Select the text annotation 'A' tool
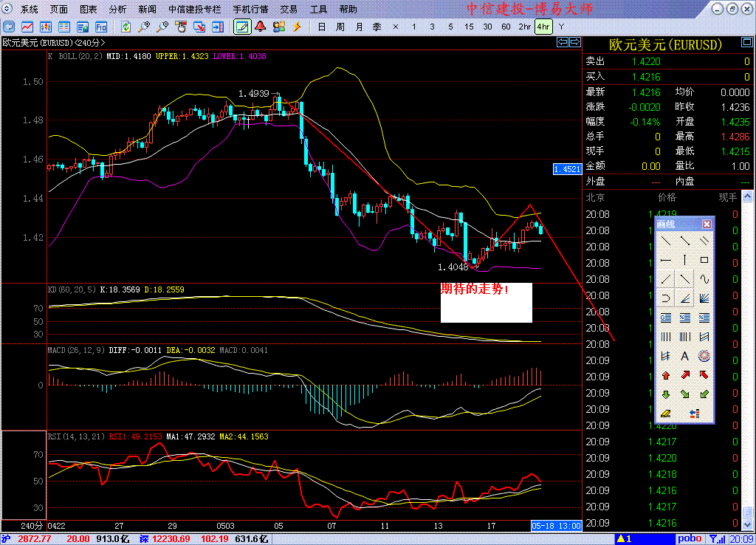Screen dimensions: 756x545 pyautogui.click(x=684, y=356)
